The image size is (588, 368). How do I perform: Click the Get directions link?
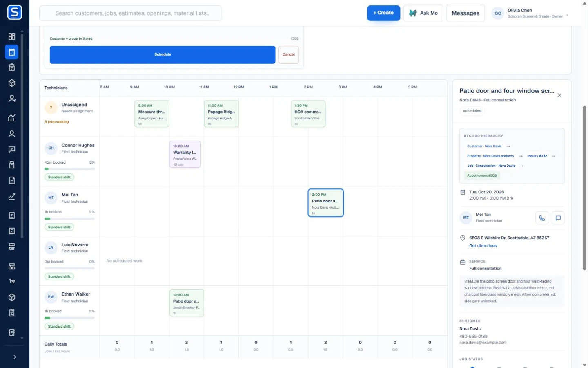coord(483,246)
